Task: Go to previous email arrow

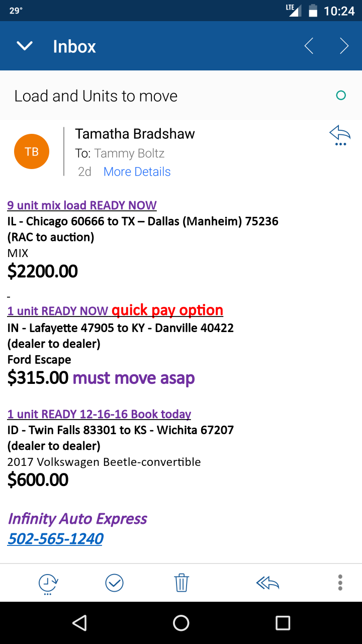Action: 309,46
